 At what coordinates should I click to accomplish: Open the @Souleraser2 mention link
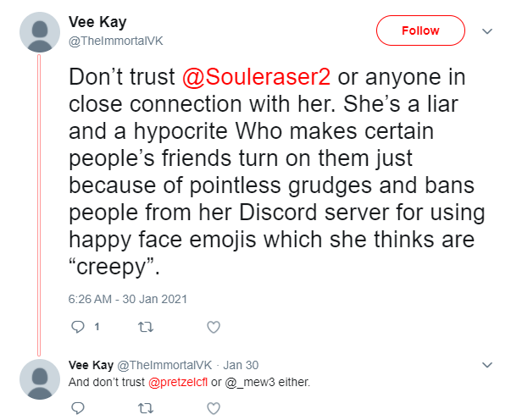coord(256,77)
